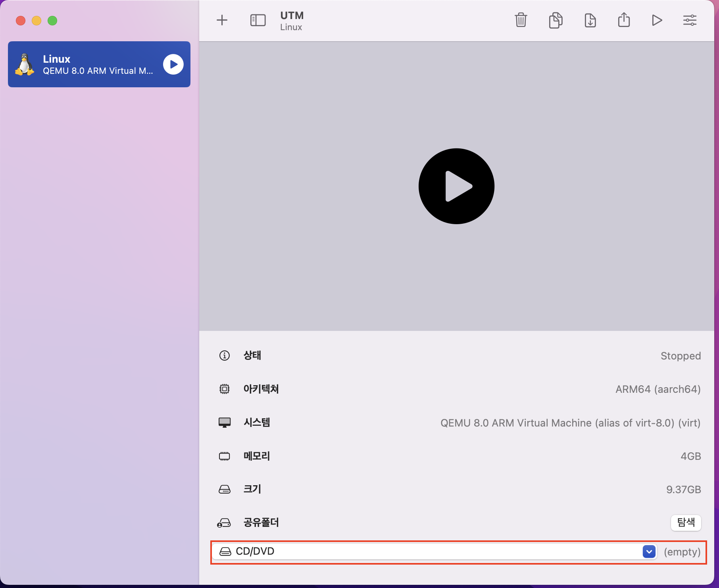Viewport: 719px width, 588px height.
Task: Click the 'UTM' window title
Action: [x=292, y=15]
